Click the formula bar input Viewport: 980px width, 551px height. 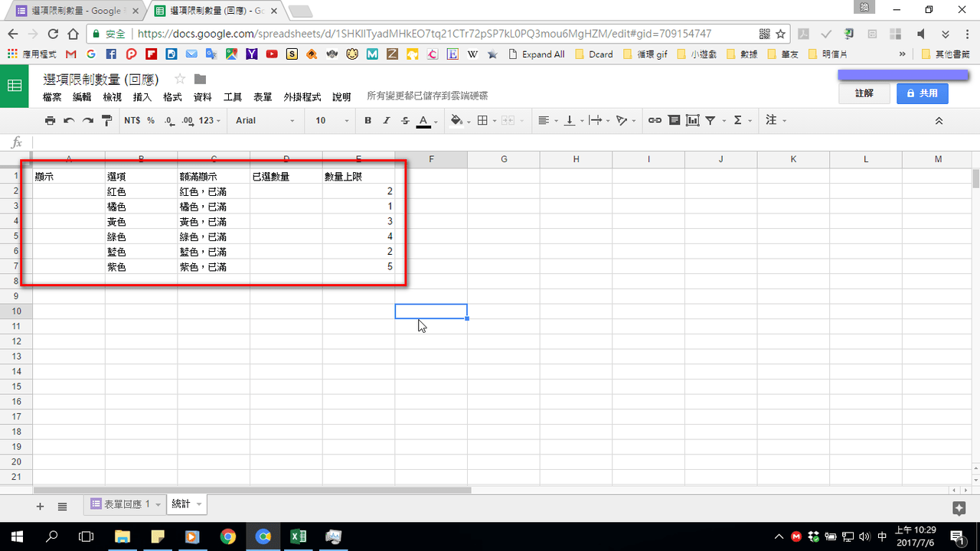click(x=505, y=142)
